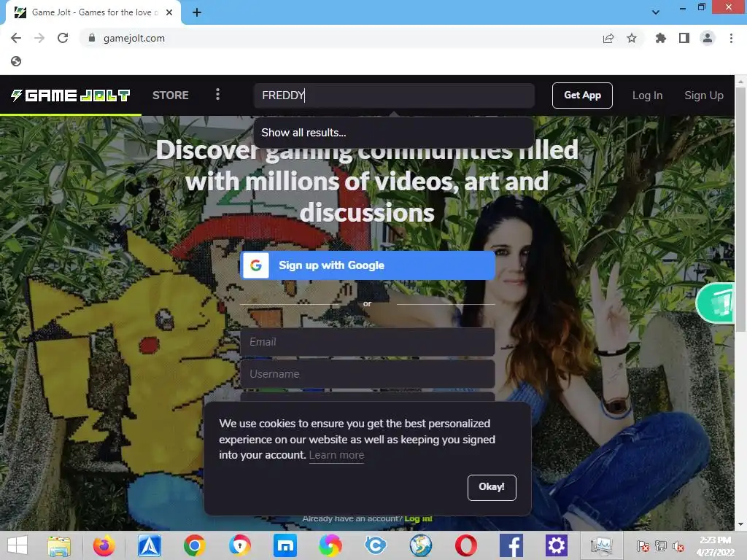The height and width of the screenshot is (560, 747).
Task: Switch to Google Chrome on taskbar
Action: pyautogui.click(x=194, y=545)
